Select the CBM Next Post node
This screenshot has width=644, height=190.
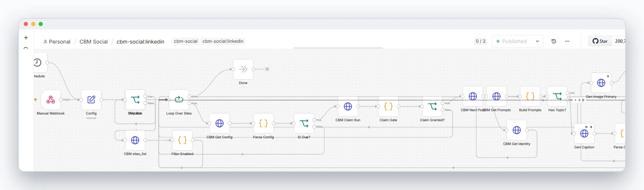473,96
